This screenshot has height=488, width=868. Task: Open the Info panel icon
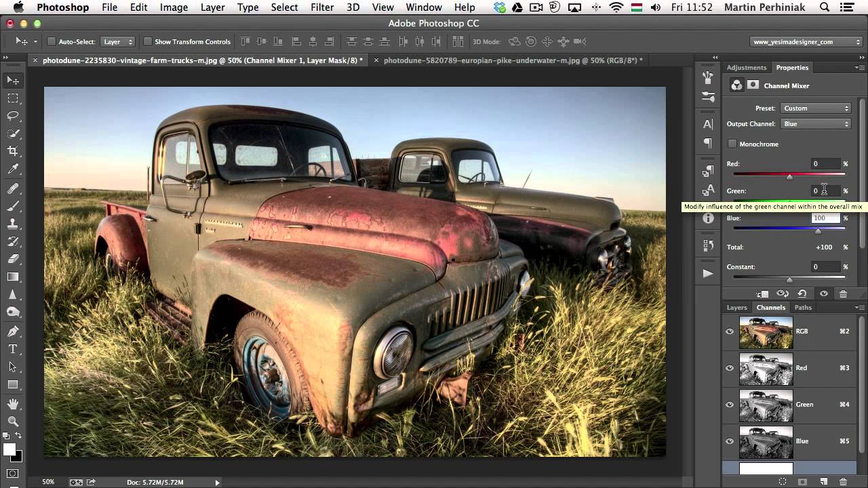(708, 218)
